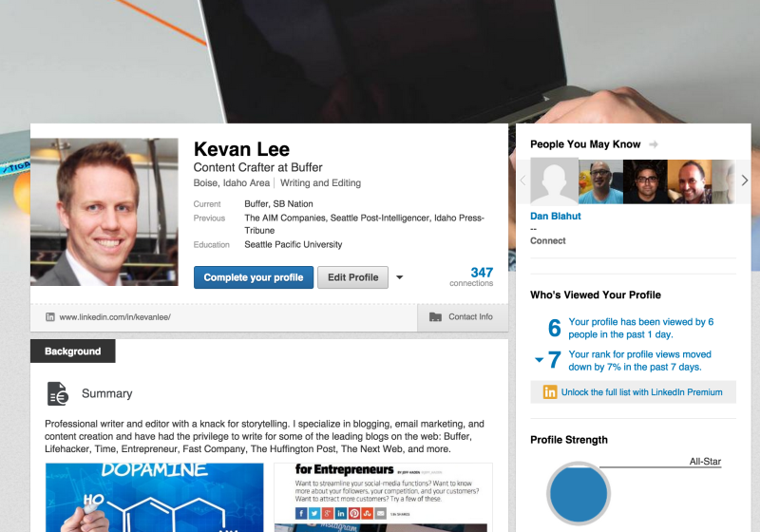Click the Pinterest share icon in article thumbnail
The image size is (760, 532).
(x=354, y=513)
